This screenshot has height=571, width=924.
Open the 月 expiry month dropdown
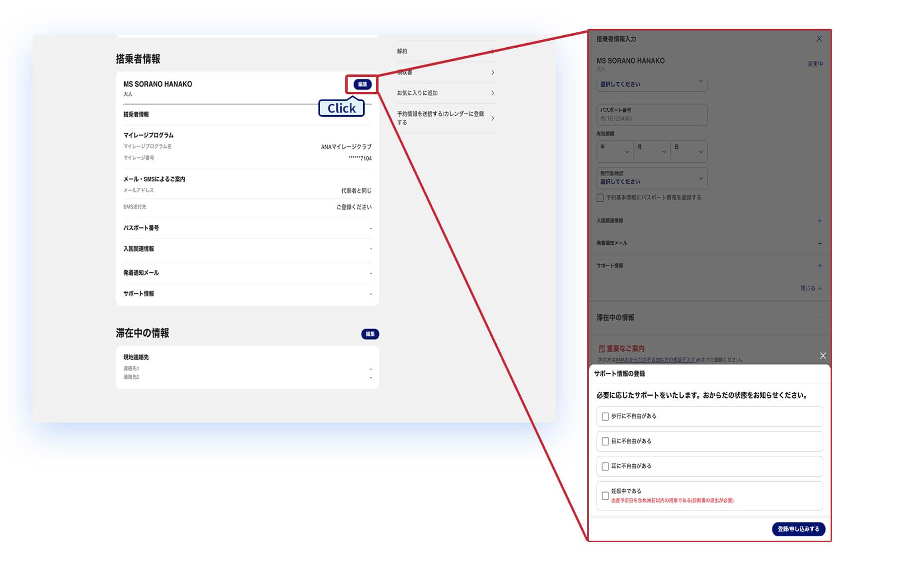(x=652, y=151)
